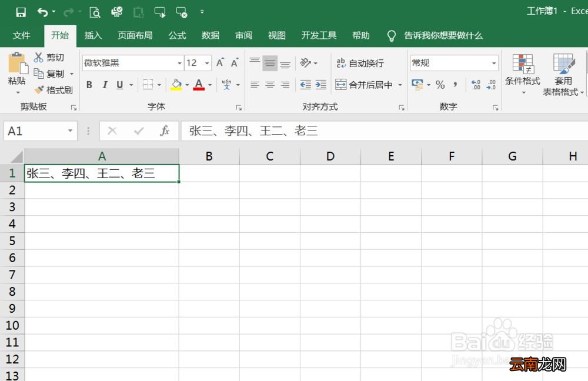588x381 pixels.
Task: Apply red font color A
Action: coord(199,85)
